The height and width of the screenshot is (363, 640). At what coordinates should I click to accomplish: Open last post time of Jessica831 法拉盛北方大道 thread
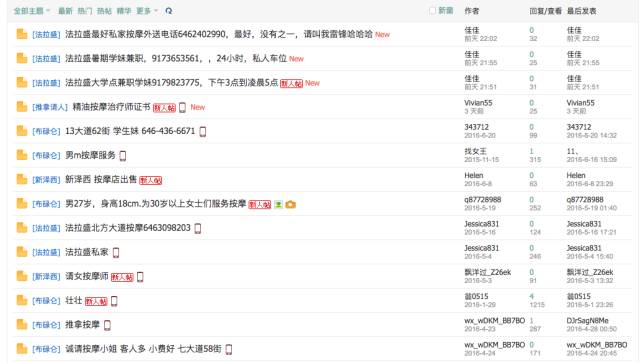591,232
